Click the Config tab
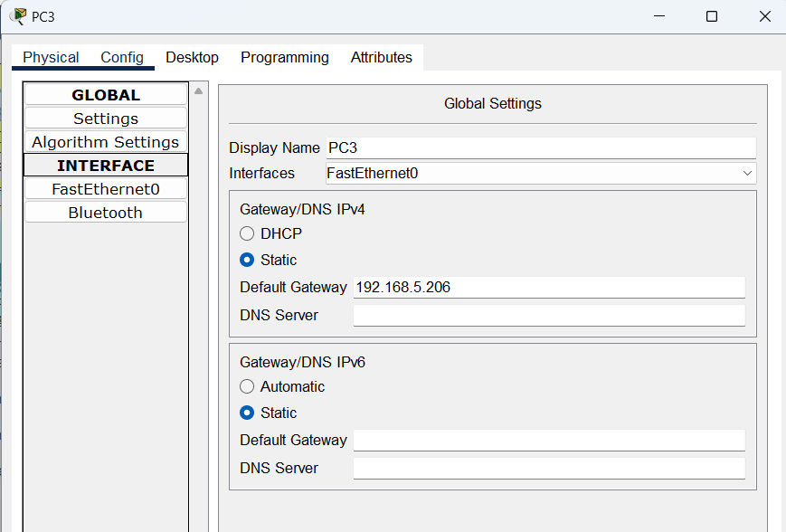Image resolution: width=786 pixels, height=532 pixels. point(122,57)
